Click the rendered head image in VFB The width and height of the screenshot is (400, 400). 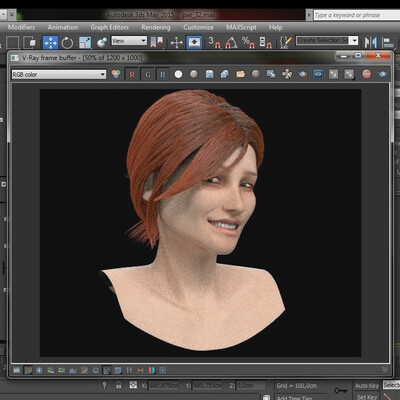[x=200, y=223]
